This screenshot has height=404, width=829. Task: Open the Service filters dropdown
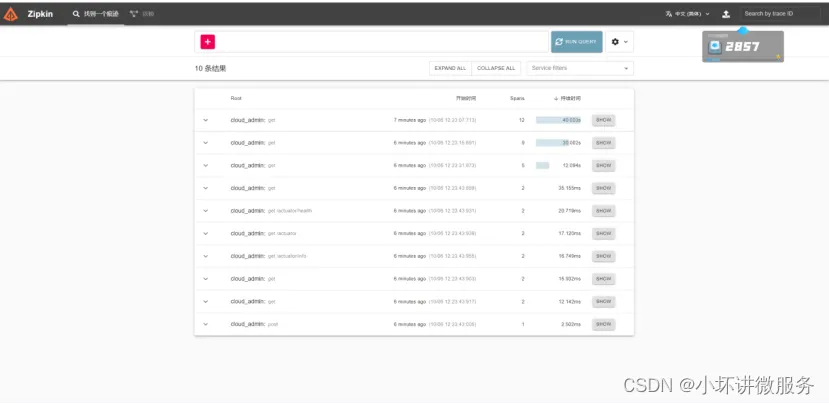[x=580, y=68]
